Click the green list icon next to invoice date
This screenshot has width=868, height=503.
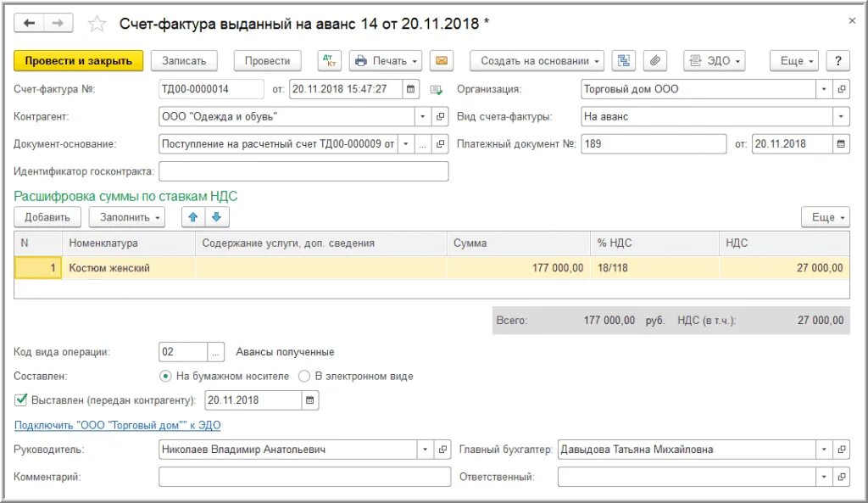pos(437,89)
